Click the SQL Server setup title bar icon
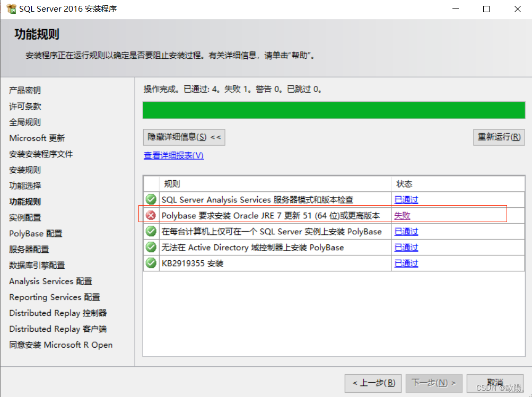532x397 pixels. tap(11, 8)
